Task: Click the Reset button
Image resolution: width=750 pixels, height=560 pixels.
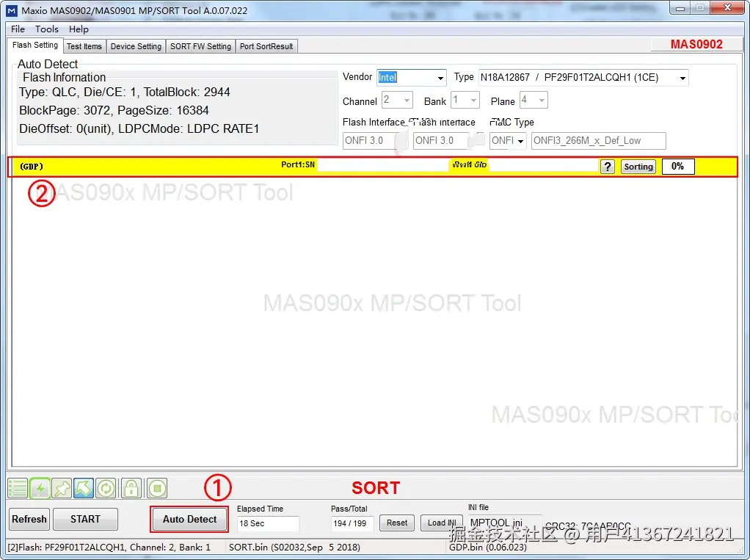Action: coord(397,523)
